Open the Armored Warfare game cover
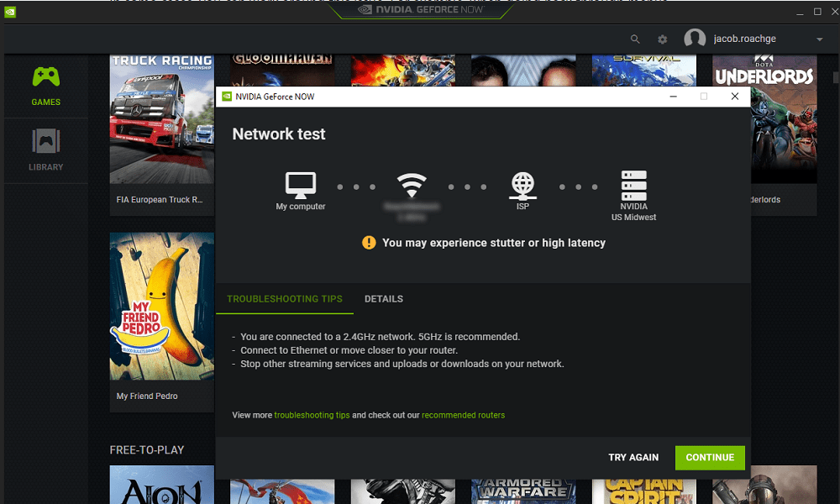 click(x=523, y=491)
